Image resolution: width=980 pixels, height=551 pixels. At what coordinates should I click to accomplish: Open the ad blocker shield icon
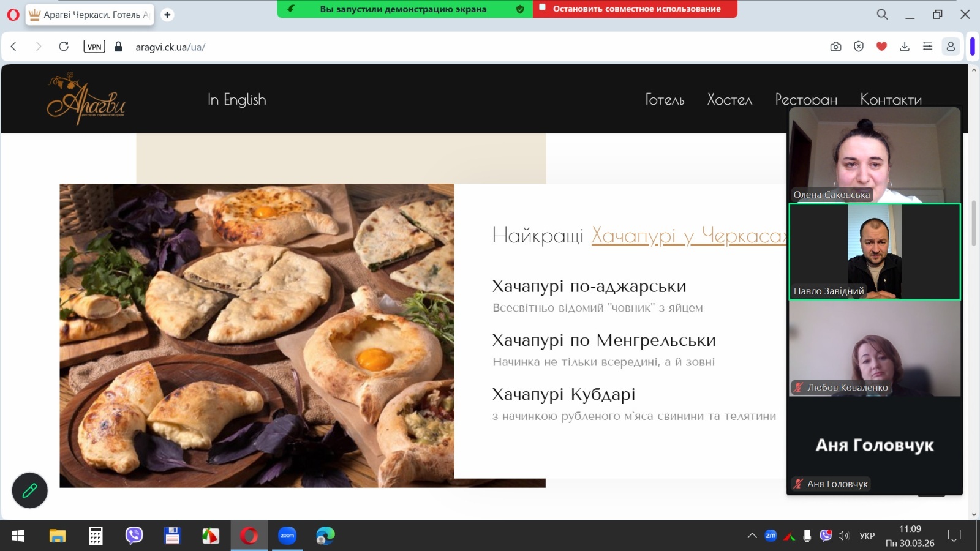tap(859, 47)
